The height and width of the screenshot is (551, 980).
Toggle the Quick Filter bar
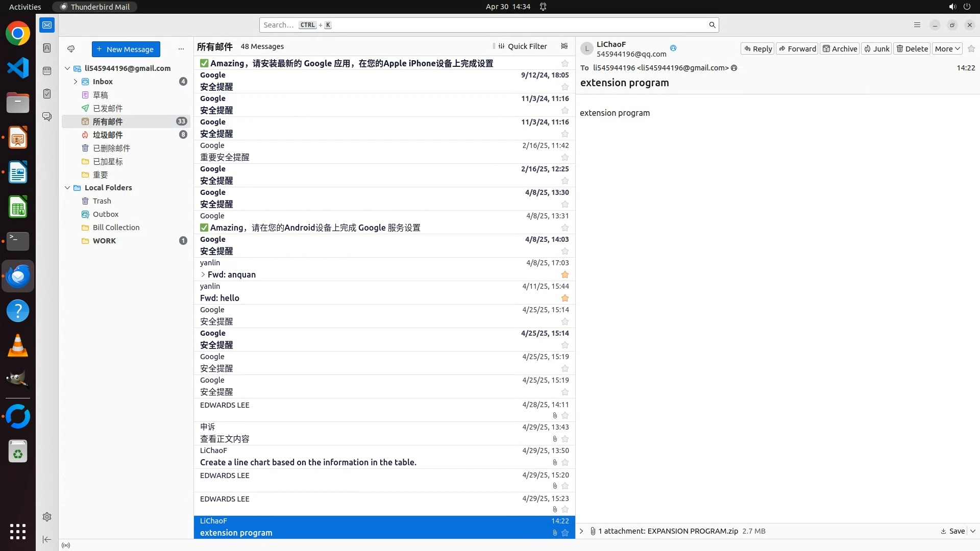point(522,46)
